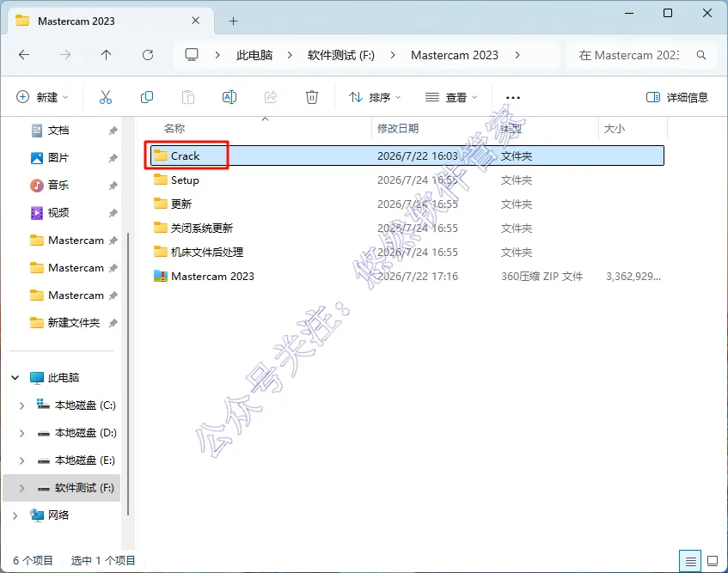Click the search magnifier icon
Image resolution: width=728 pixels, height=573 pixels.
click(701, 55)
